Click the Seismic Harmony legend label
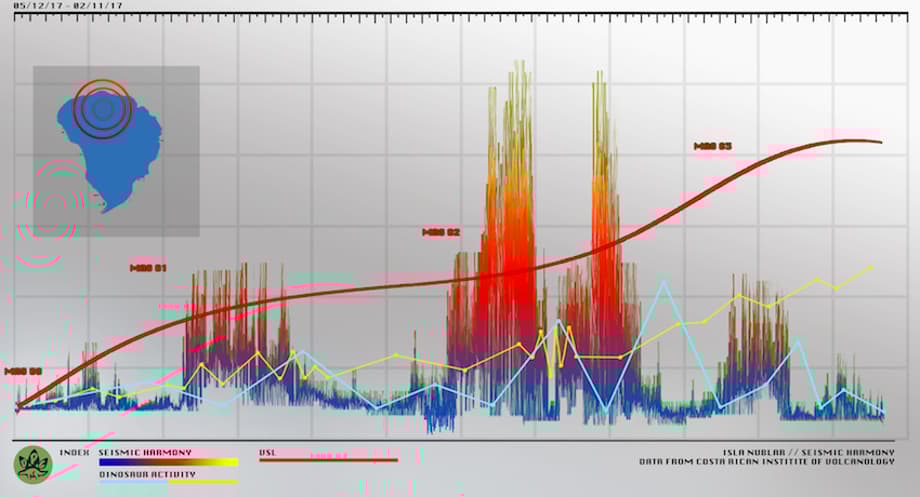920x497 pixels. [145, 453]
